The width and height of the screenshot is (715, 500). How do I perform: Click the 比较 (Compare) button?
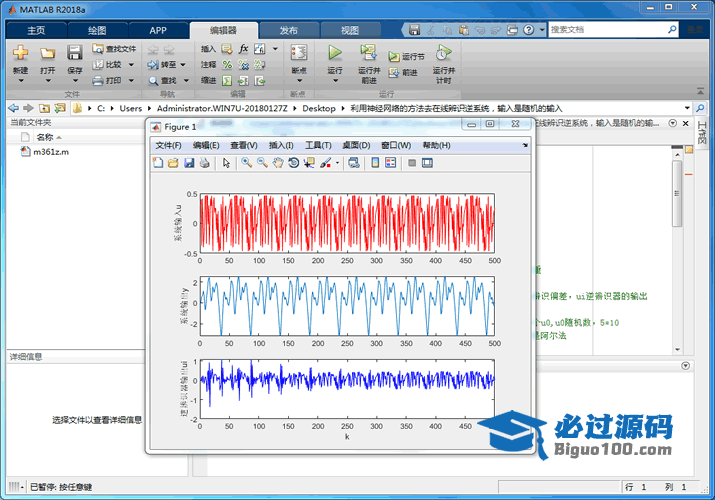tap(108, 65)
